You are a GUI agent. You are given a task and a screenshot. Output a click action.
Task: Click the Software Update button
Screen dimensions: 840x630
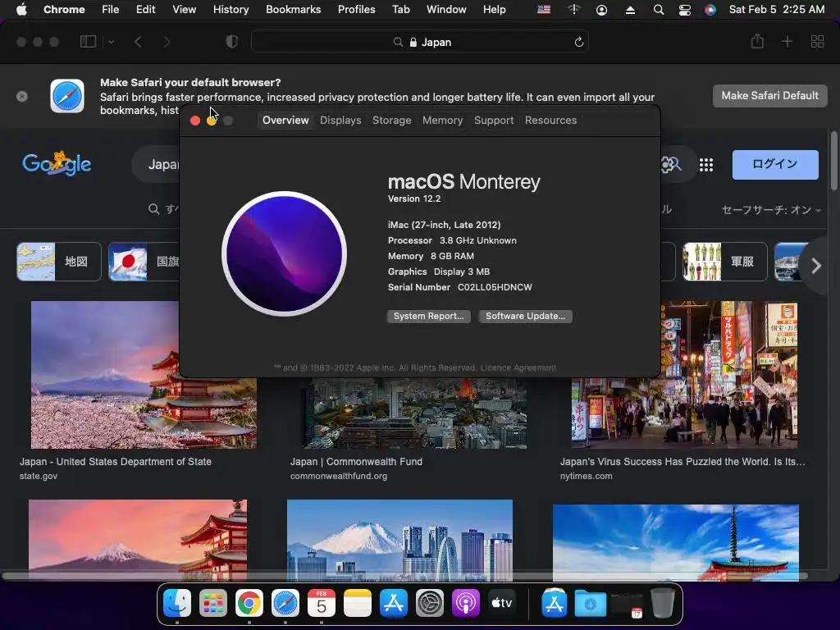525,316
